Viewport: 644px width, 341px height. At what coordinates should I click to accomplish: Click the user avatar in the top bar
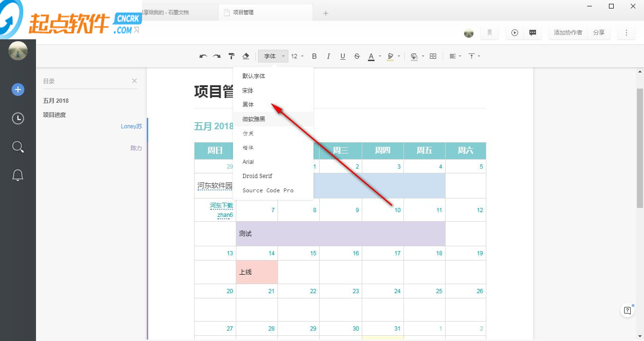coord(469,33)
